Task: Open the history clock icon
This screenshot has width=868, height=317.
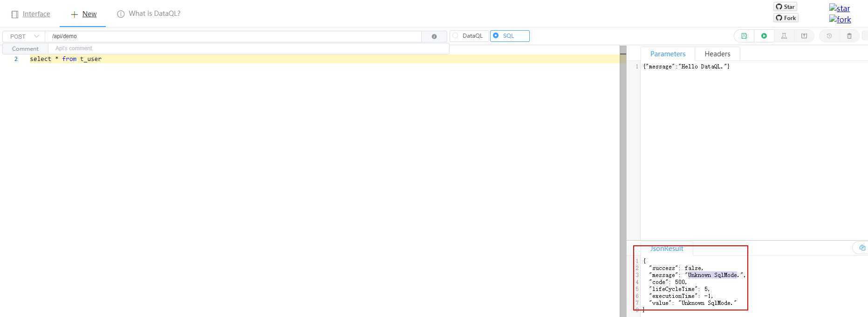Action: point(829,36)
